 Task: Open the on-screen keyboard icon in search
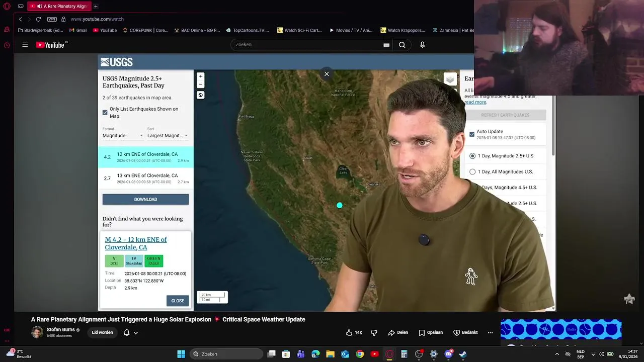click(x=386, y=45)
